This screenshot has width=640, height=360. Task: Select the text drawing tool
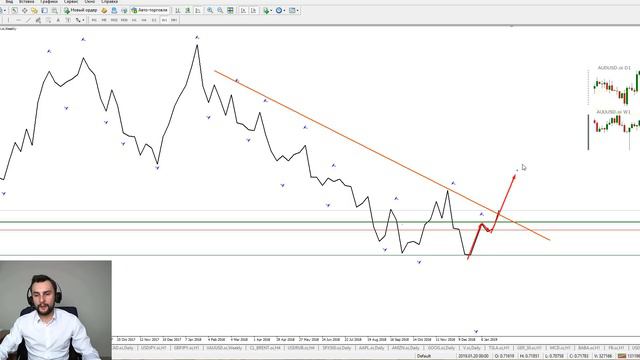click(58, 20)
